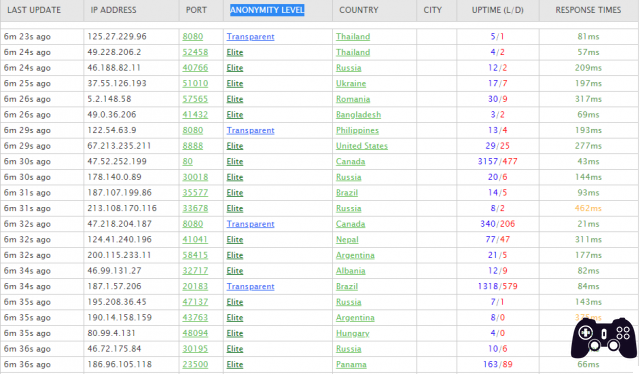The image size is (640, 374).
Task: Open port 41432 link
Action: point(195,115)
